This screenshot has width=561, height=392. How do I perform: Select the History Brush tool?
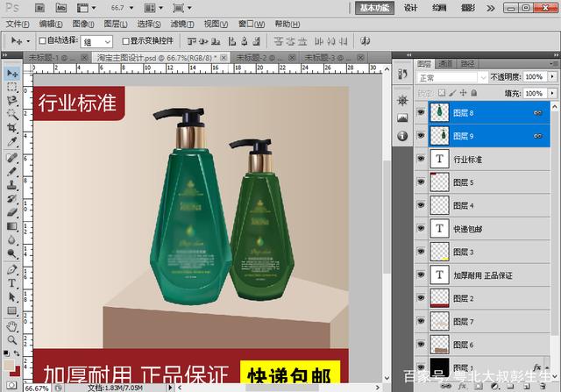point(12,198)
